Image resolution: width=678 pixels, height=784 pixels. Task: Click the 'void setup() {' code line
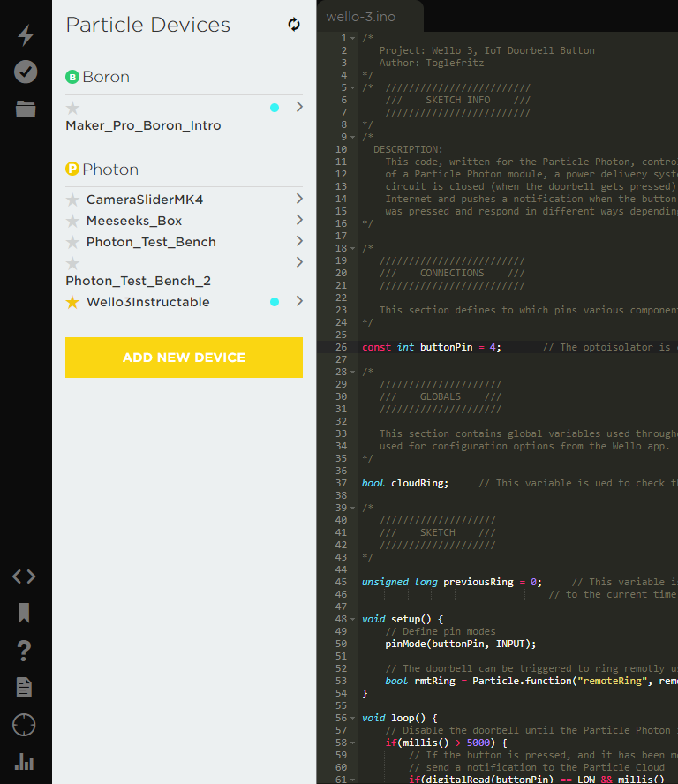[402, 619]
